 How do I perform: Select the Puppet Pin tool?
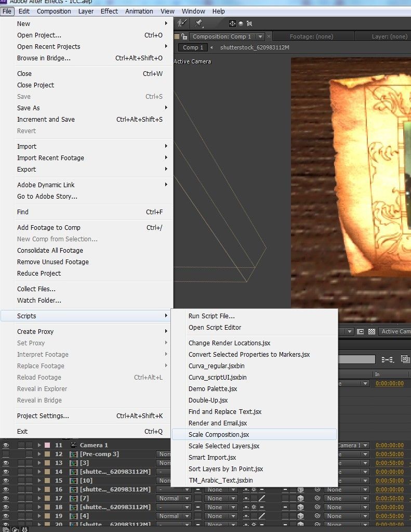click(198, 23)
